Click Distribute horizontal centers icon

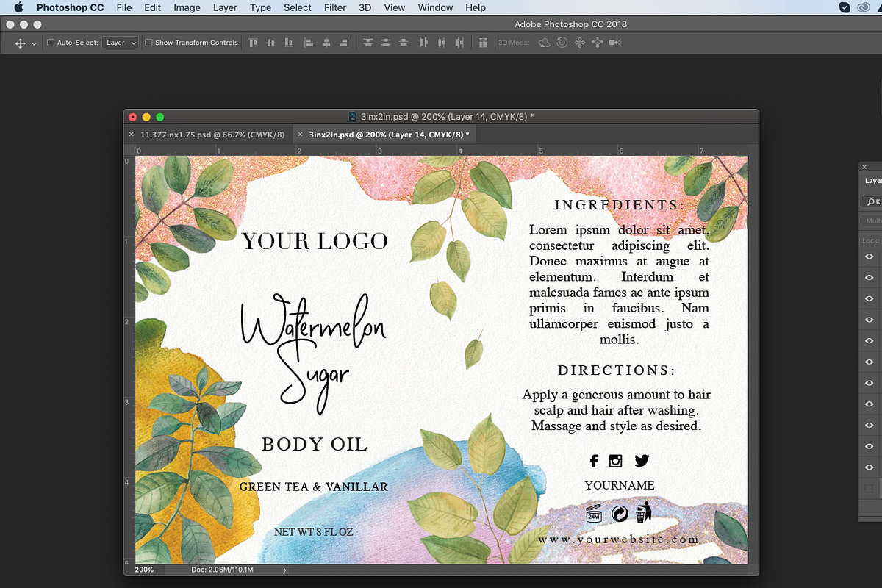click(x=441, y=43)
